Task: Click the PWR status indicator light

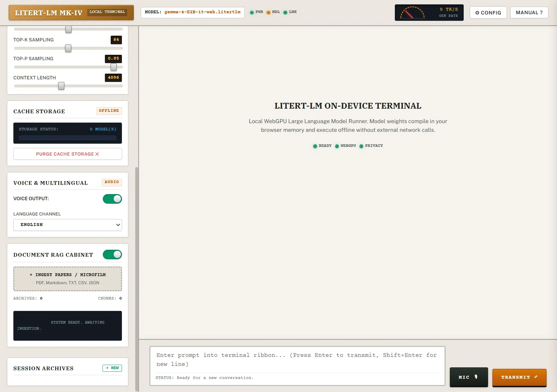Action: pos(252,12)
